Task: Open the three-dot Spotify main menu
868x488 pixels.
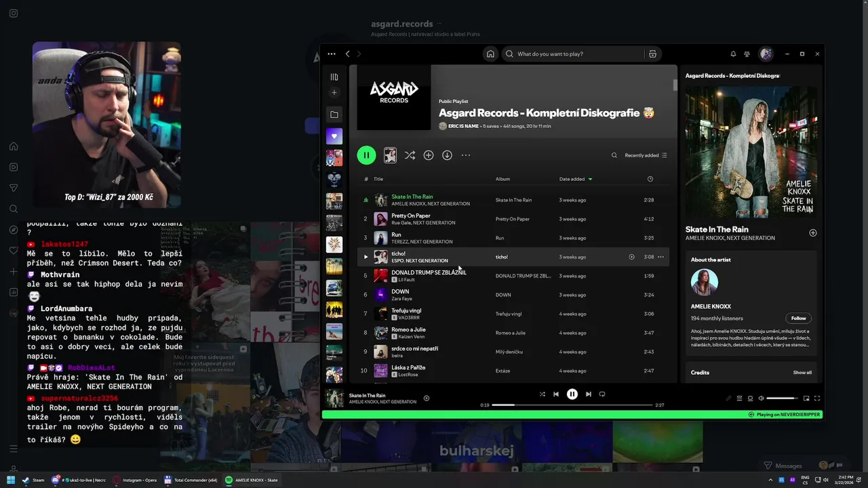Action: [332, 54]
